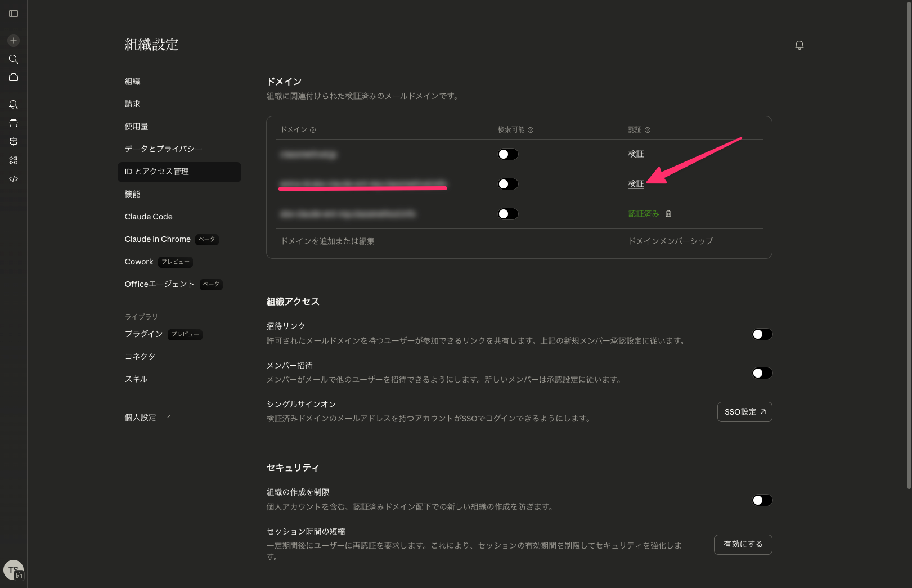Open user account menu avatar
Viewport: 912px width, 588px height.
(14, 570)
